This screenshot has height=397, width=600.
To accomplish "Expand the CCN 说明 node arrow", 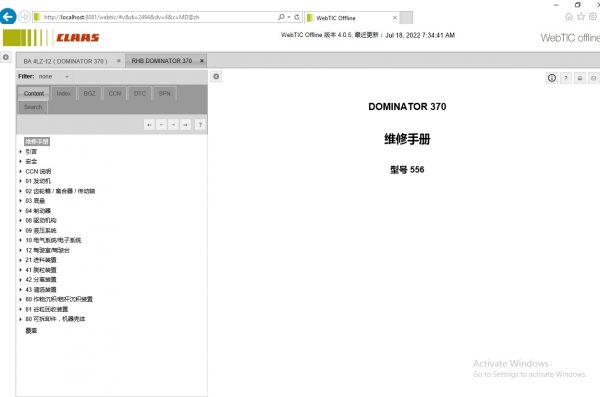I will [21, 172].
